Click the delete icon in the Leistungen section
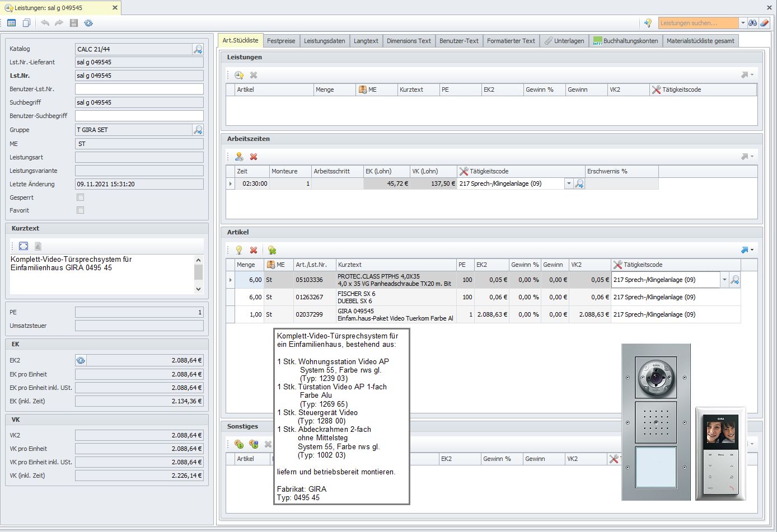Screen dimensions: 777x532 click(x=254, y=75)
